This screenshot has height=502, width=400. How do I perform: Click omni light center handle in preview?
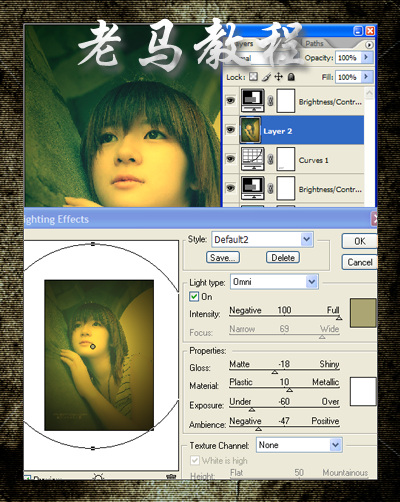[93, 347]
